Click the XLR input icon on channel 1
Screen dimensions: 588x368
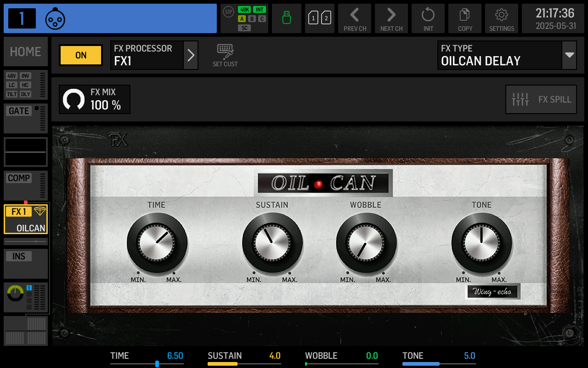[x=55, y=18]
